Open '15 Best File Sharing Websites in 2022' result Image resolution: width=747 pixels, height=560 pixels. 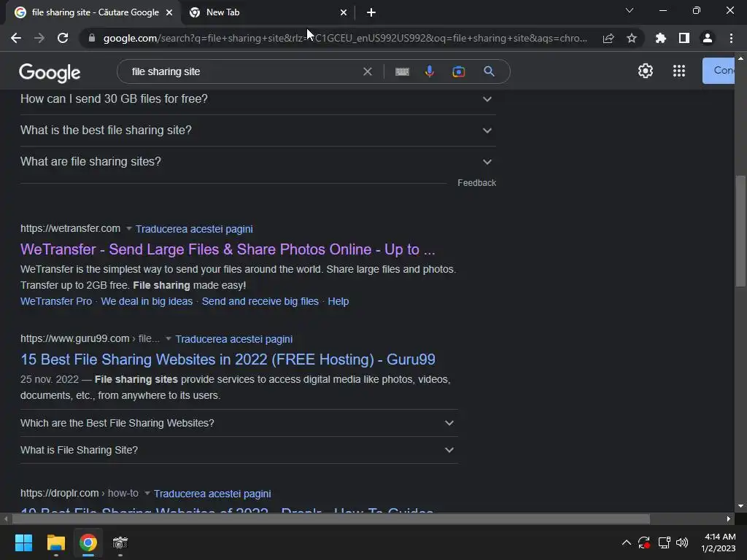click(228, 359)
